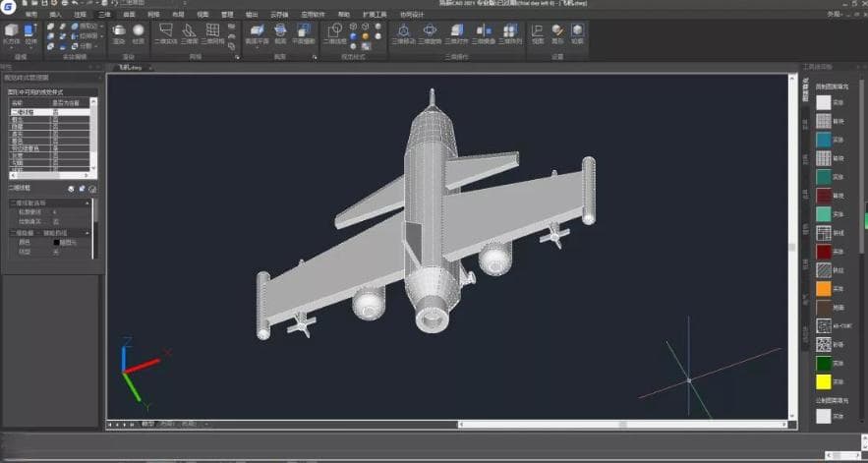Switch to the 视图 ribbon tab
The image size is (868, 463).
pyautogui.click(x=203, y=15)
